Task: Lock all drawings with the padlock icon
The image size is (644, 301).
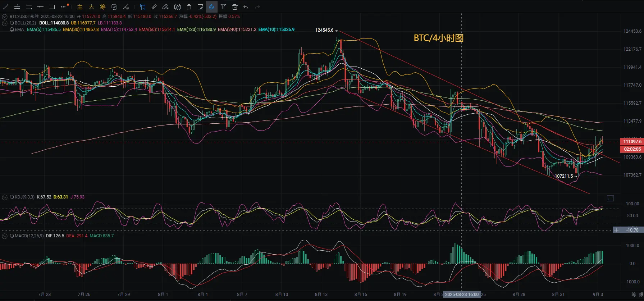Action: (189, 7)
